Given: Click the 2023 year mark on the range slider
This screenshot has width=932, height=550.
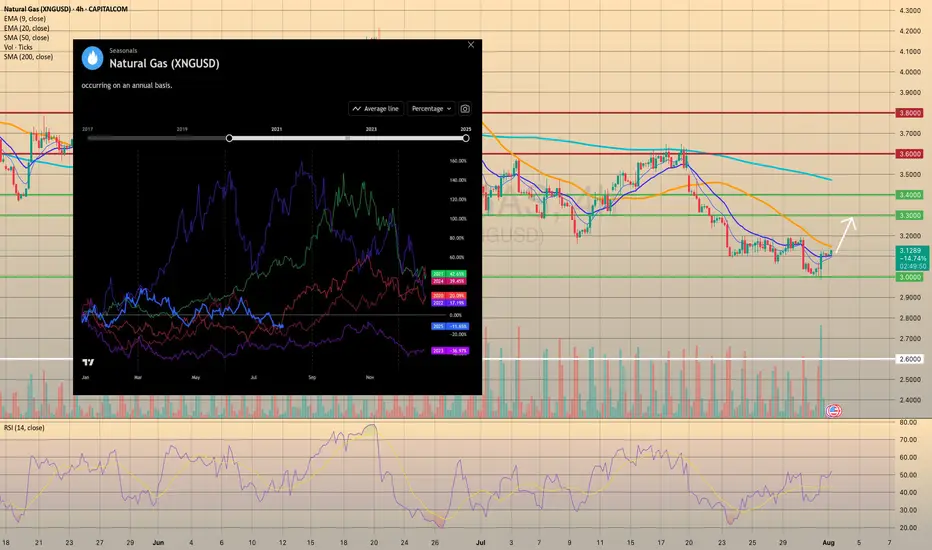Looking at the screenshot, I should click(x=371, y=129).
